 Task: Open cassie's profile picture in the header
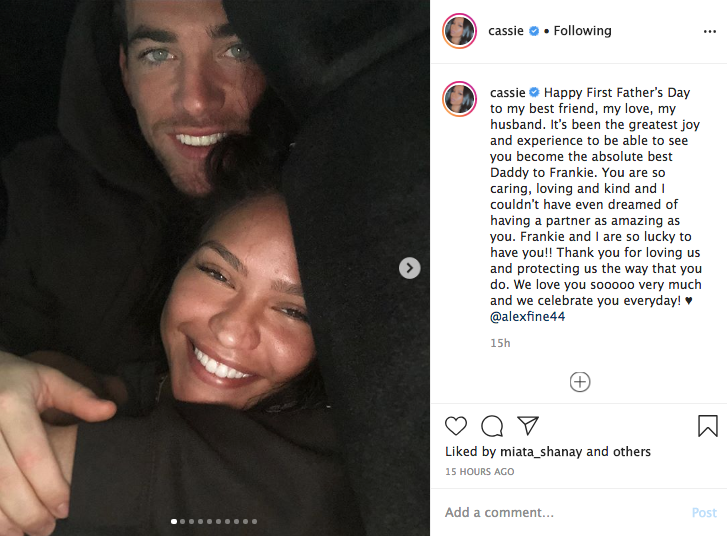point(459,31)
